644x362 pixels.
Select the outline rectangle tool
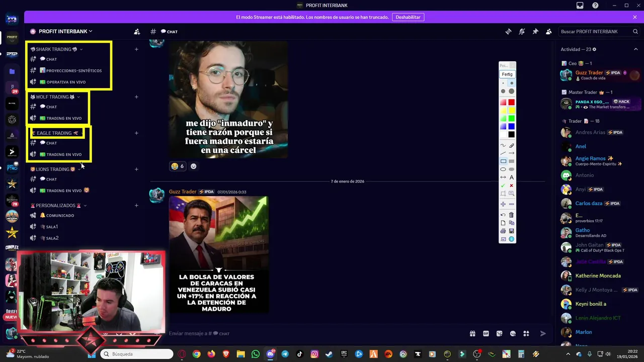click(503, 161)
